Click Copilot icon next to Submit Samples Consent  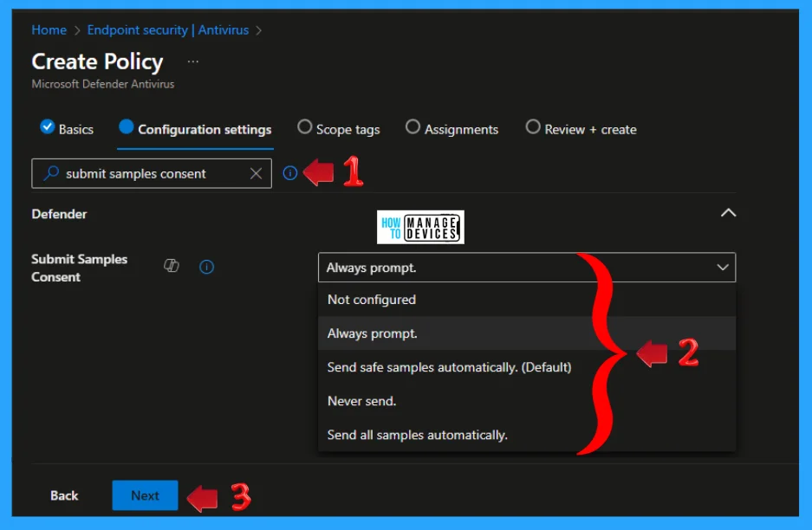point(172,266)
